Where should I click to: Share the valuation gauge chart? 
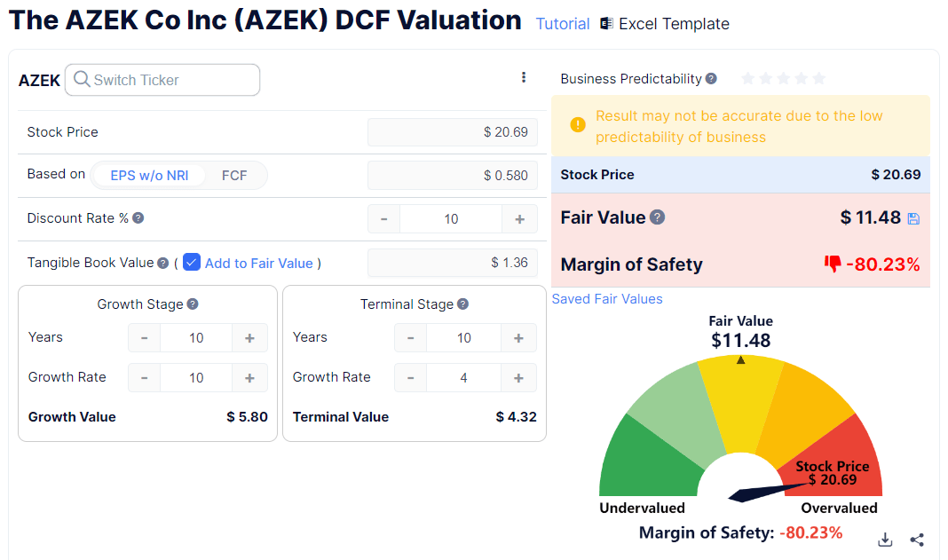click(x=917, y=540)
